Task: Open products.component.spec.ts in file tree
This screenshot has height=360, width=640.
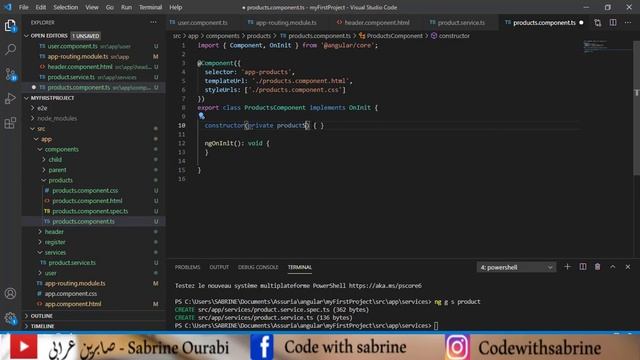Action: [x=90, y=211]
